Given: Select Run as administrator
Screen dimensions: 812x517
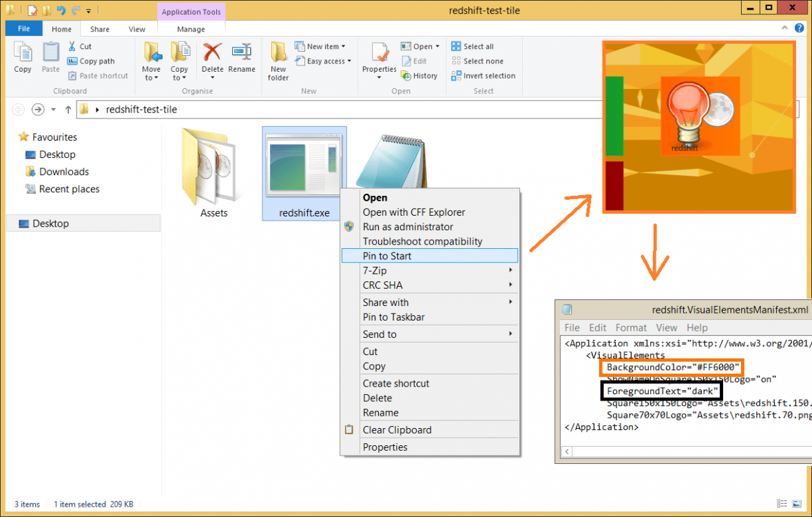Looking at the screenshot, I should click(x=408, y=227).
